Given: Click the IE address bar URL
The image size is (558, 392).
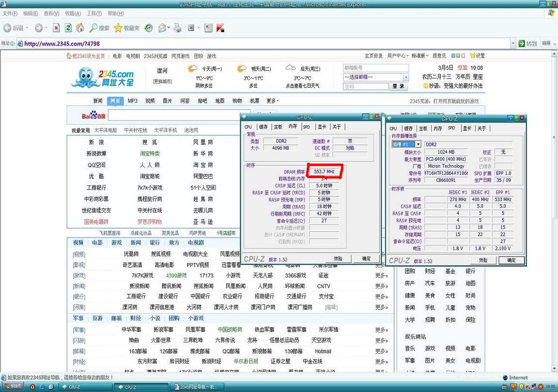Looking at the screenshot, I should point(62,44).
